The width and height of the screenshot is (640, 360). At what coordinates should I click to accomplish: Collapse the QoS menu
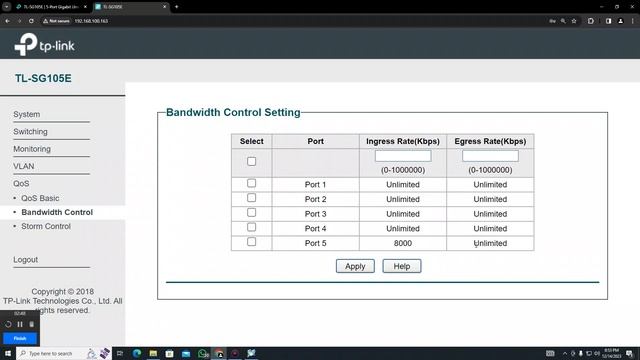coord(21,184)
